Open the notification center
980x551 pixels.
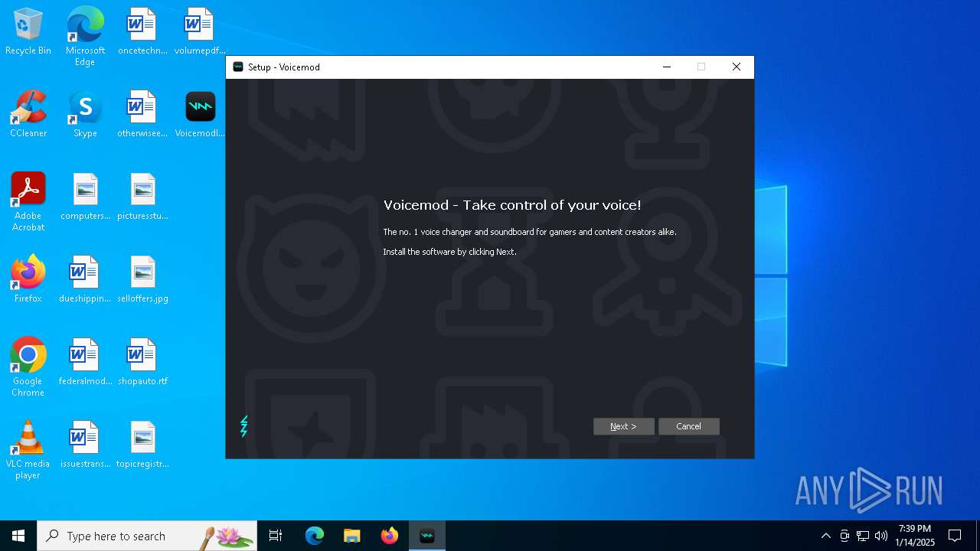(955, 536)
